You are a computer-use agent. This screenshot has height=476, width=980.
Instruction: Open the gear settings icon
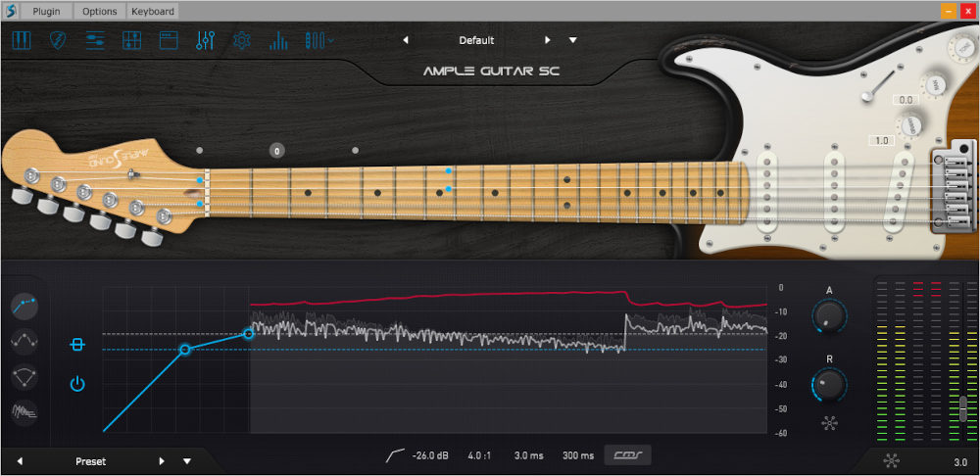coord(242,40)
